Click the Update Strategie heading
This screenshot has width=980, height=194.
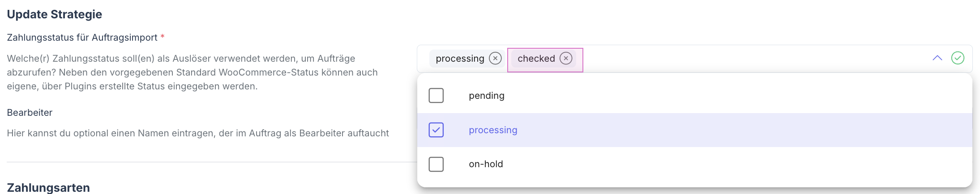tap(55, 14)
